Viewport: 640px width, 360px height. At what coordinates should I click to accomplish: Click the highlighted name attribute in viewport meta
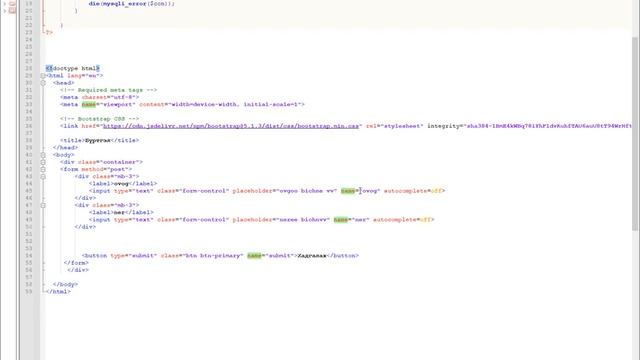pos(89,104)
